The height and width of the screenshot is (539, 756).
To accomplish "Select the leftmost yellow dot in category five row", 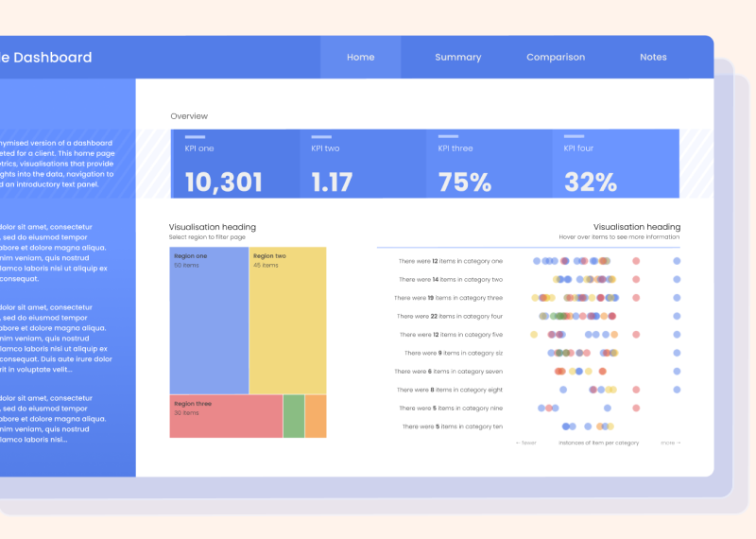I will tap(534, 335).
